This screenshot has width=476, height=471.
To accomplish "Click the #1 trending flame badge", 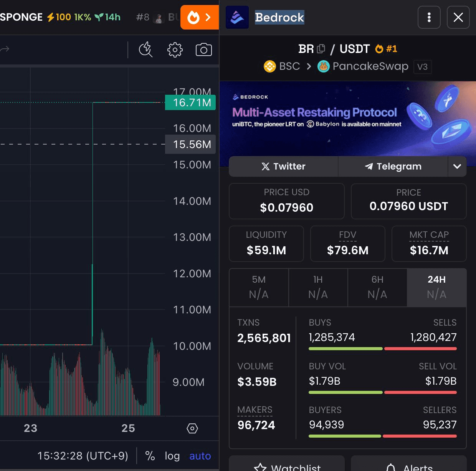I will pos(386,49).
